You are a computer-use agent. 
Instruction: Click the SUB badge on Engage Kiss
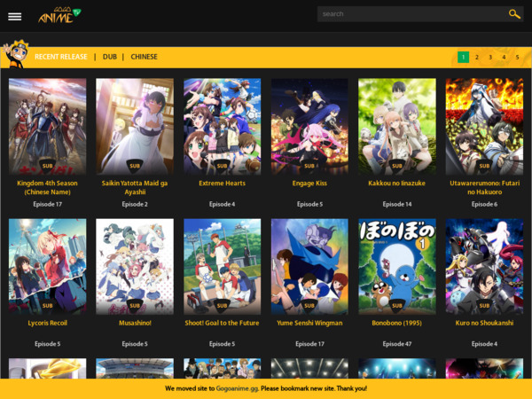309,165
